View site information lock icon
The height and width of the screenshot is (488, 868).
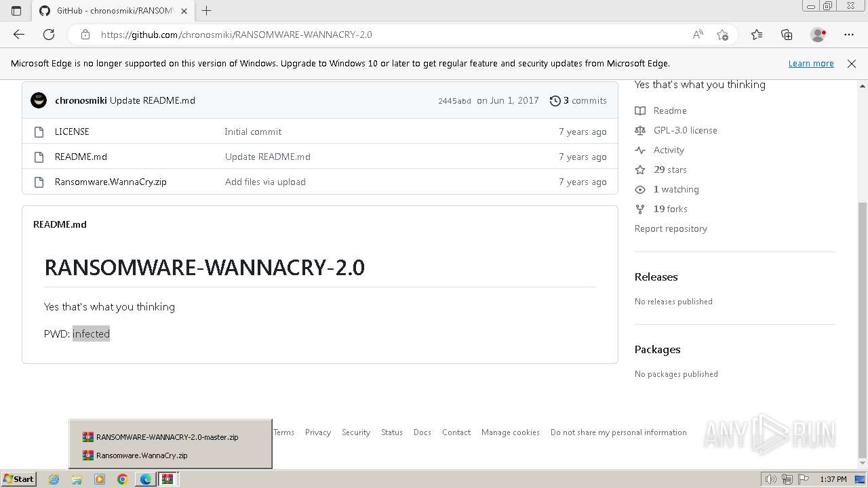(85, 35)
